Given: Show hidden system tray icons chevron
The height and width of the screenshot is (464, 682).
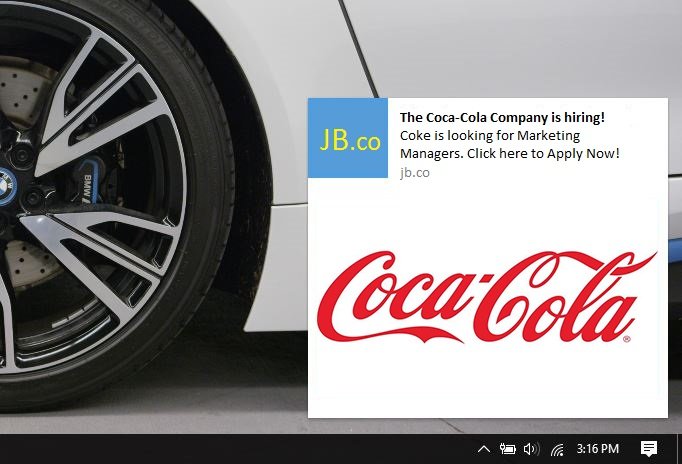Looking at the screenshot, I should click(484, 449).
